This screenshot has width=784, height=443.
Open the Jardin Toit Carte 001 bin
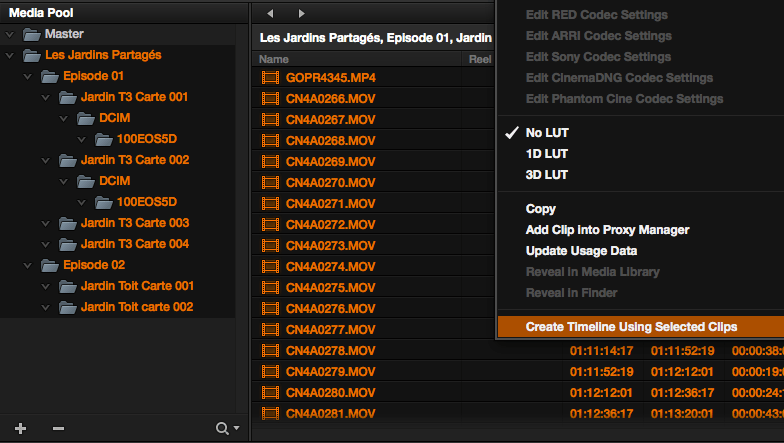click(137, 286)
